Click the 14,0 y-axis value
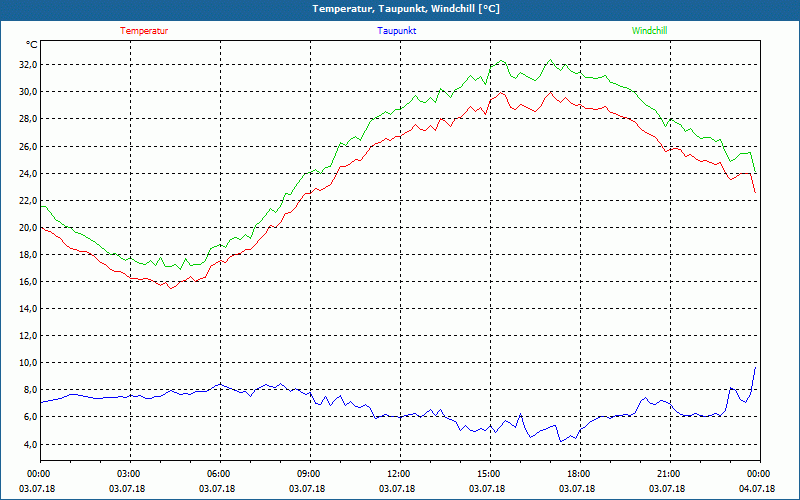 [28, 309]
